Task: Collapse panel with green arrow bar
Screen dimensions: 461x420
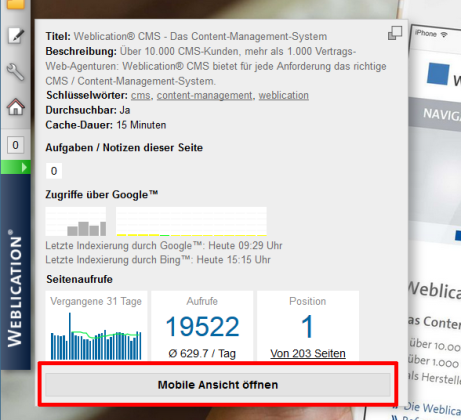Action: pyautogui.click(x=16, y=167)
